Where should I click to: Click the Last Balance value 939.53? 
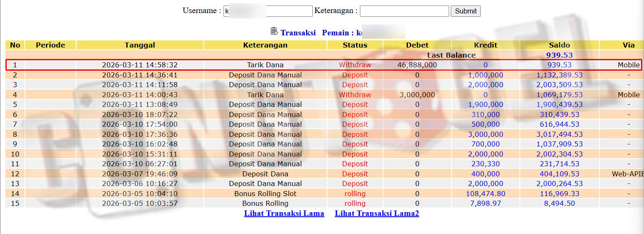click(559, 55)
